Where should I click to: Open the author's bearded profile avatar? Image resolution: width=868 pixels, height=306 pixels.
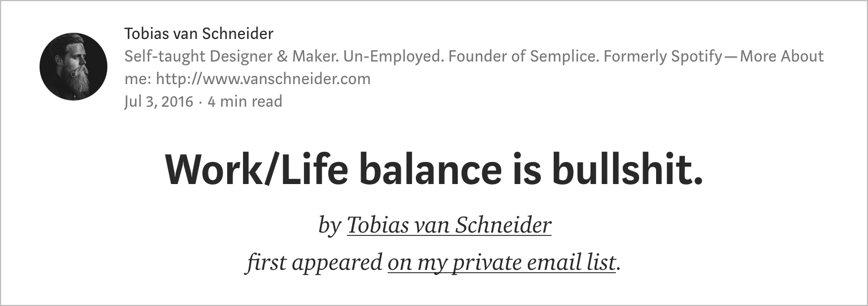(73, 67)
